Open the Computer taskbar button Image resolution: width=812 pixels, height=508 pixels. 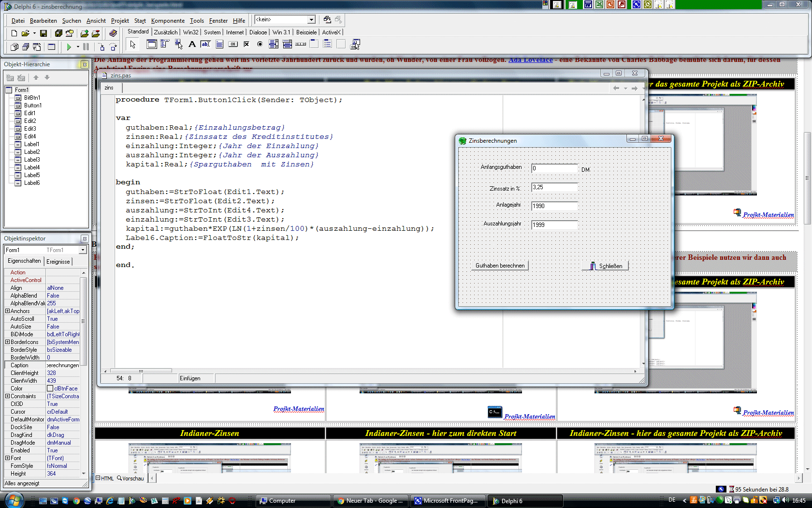point(293,501)
